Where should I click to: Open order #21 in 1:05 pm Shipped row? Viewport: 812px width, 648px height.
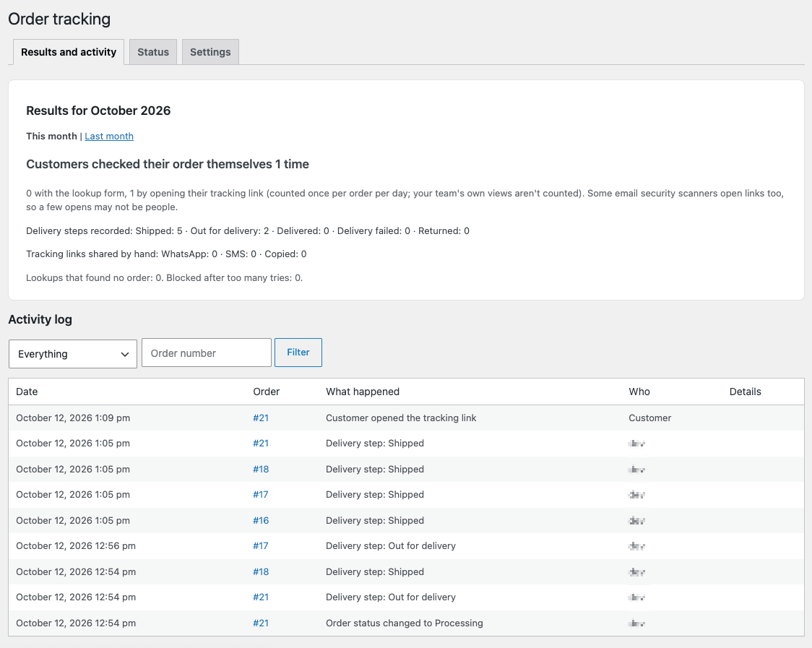261,444
